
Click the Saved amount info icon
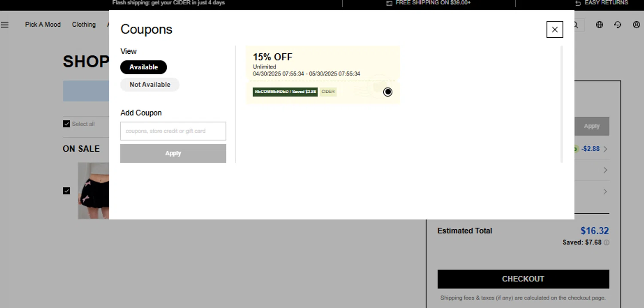pyautogui.click(x=607, y=243)
